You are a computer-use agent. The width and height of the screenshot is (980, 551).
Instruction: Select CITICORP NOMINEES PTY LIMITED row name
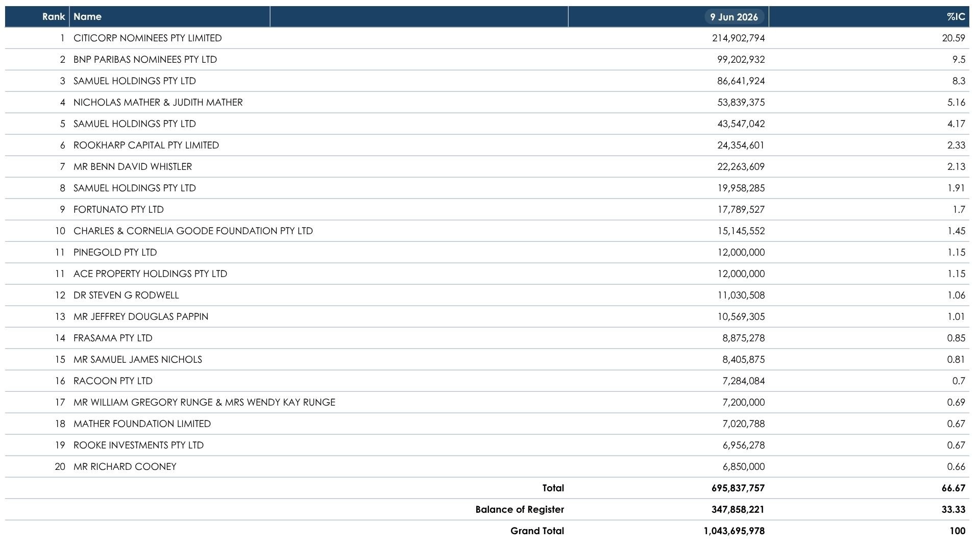[x=148, y=38]
